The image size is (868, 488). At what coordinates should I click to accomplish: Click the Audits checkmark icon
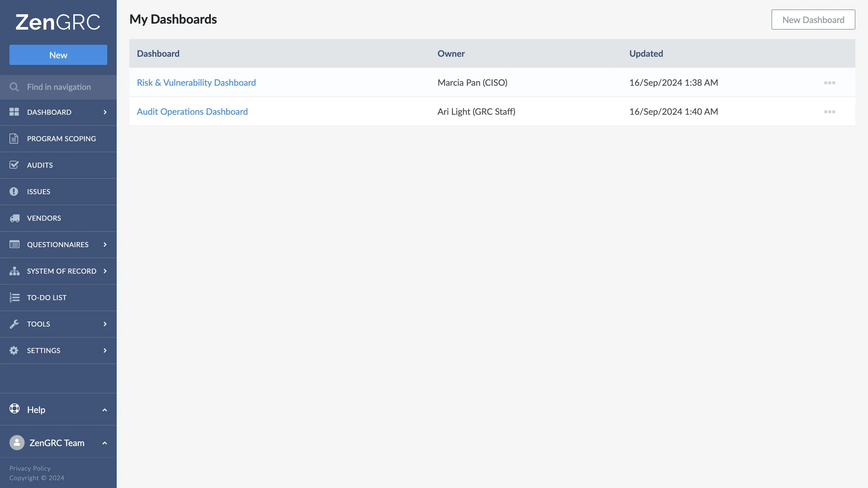[14, 165]
